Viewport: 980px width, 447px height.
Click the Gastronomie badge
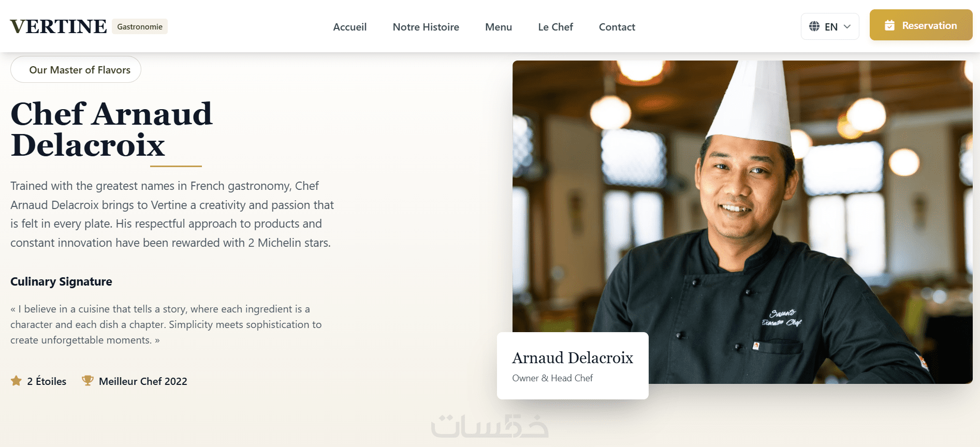pyautogui.click(x=140, y=26)
